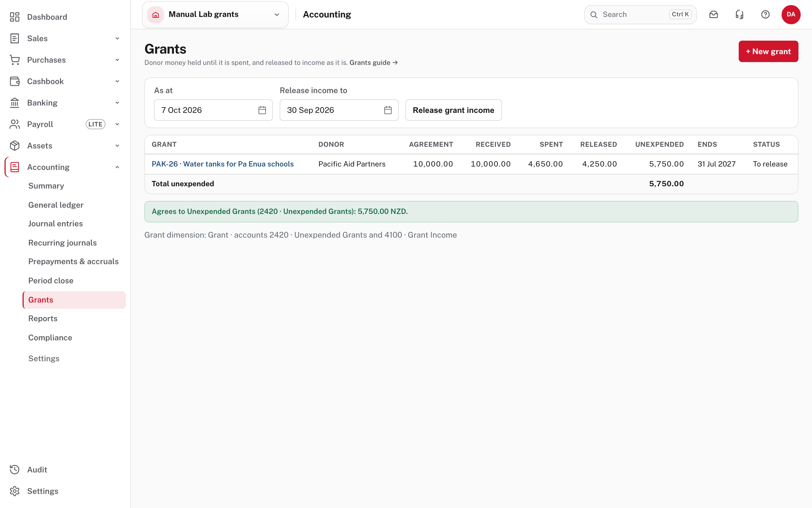The image size is (812, 508).
Task: Open Prepayments & accruals page
Action: click(74, 261)
